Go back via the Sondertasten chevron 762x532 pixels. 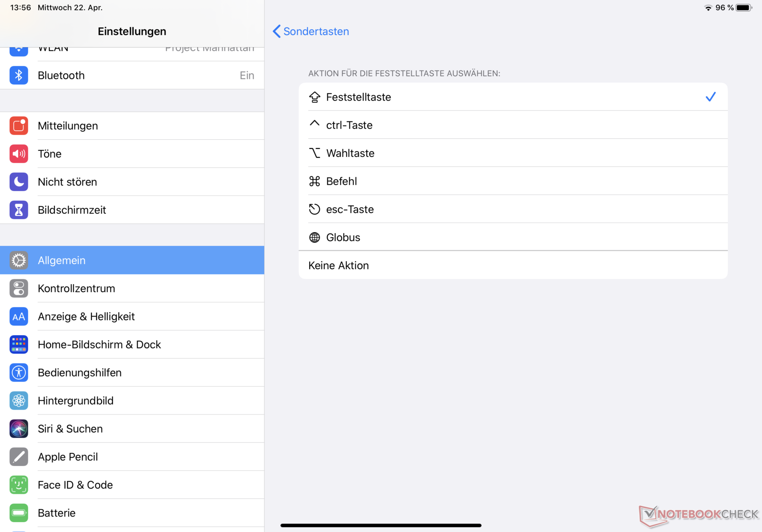(x=277, y=31)
